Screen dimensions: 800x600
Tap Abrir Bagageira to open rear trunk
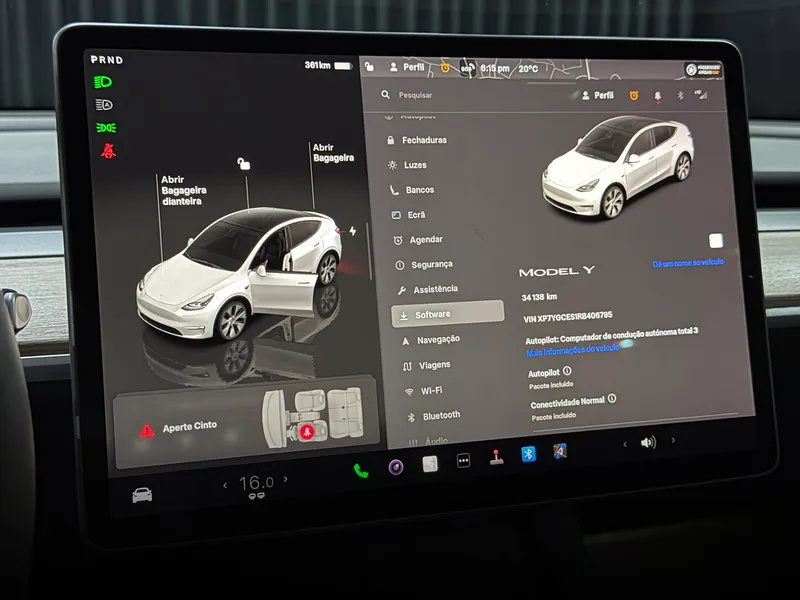tap(333, 153)
